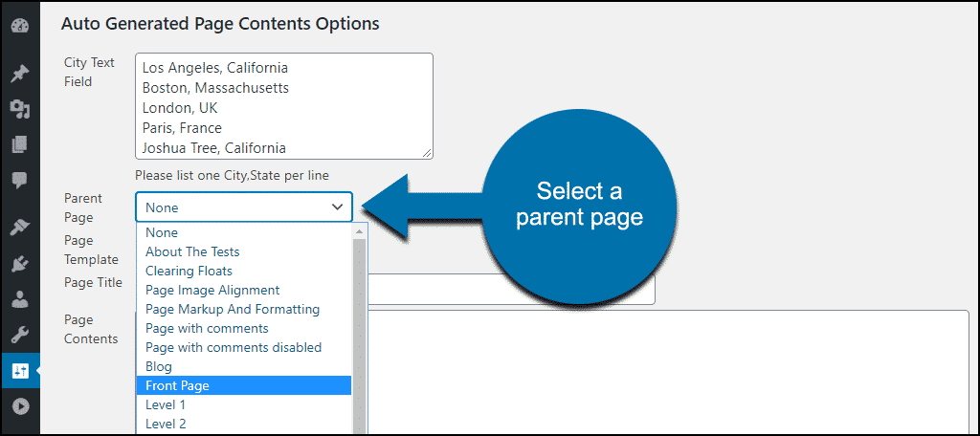Open the Media library icon
The height and width of the screenshot is (436, 980).
click(20, 110)
